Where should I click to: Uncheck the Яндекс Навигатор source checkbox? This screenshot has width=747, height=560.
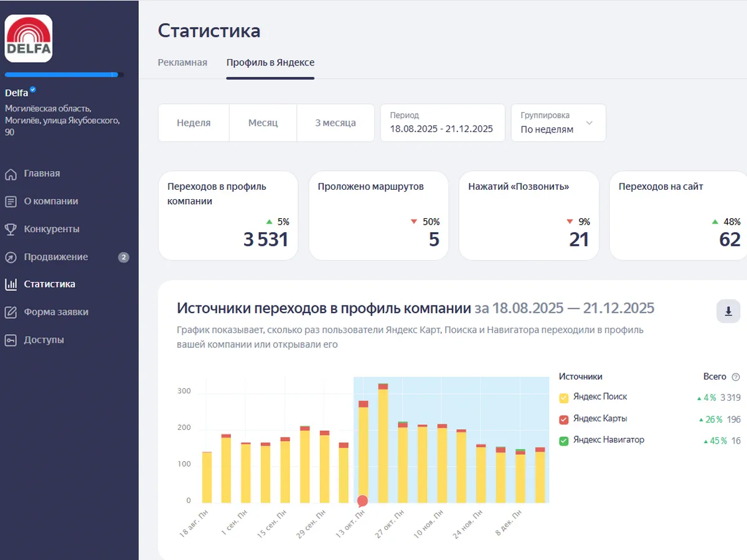pyautogui.click(x=564, y=441)
